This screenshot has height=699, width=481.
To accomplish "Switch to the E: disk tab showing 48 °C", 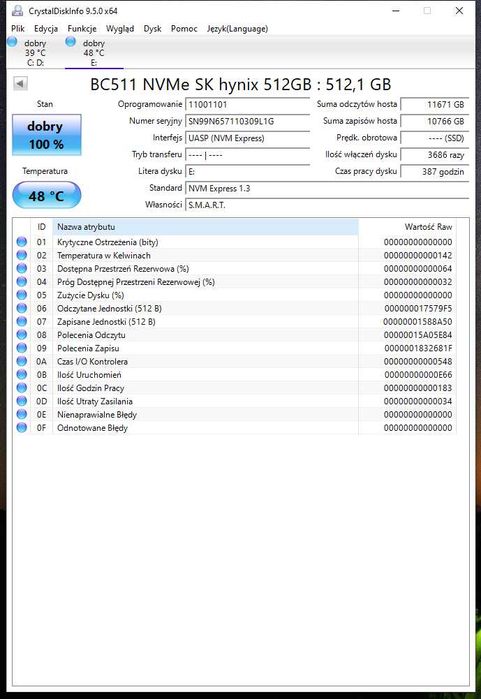I will click(94, 53).
